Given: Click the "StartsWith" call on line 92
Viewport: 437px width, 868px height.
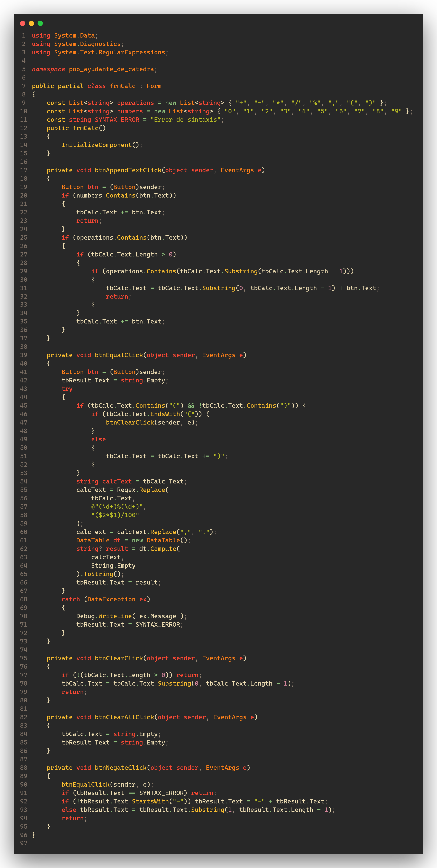Looking at the screenshot, I should [x=150, y=802].
